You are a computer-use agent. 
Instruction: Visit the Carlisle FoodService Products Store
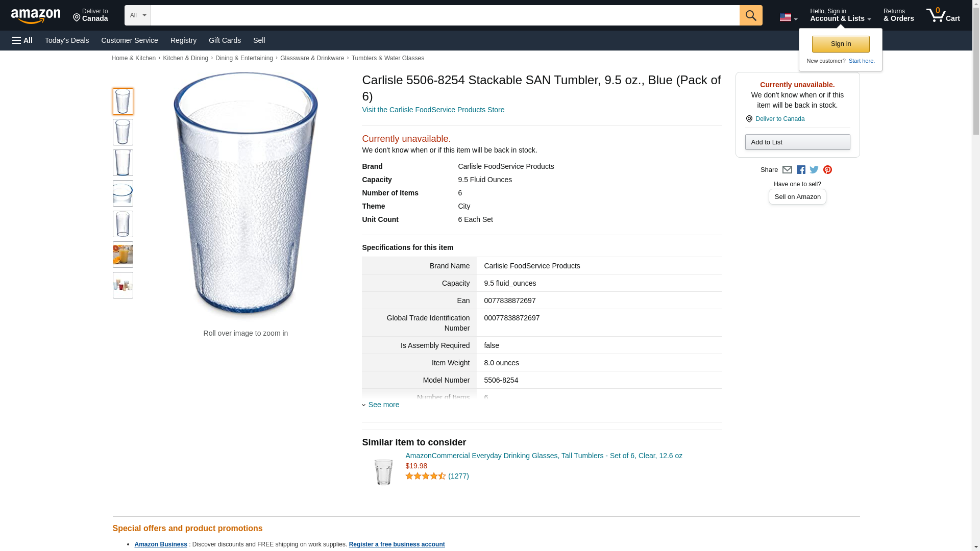coord(433,110)
